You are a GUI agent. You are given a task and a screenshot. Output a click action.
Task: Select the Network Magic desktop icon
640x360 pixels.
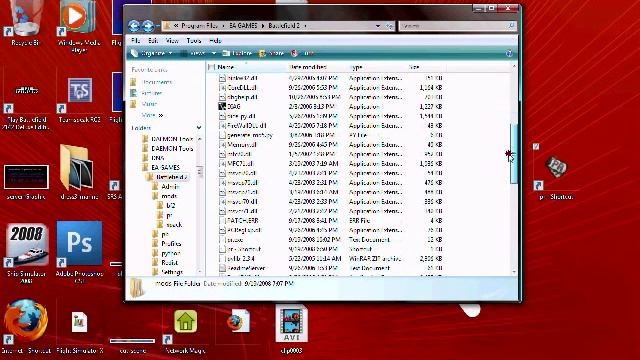(185, 331)
